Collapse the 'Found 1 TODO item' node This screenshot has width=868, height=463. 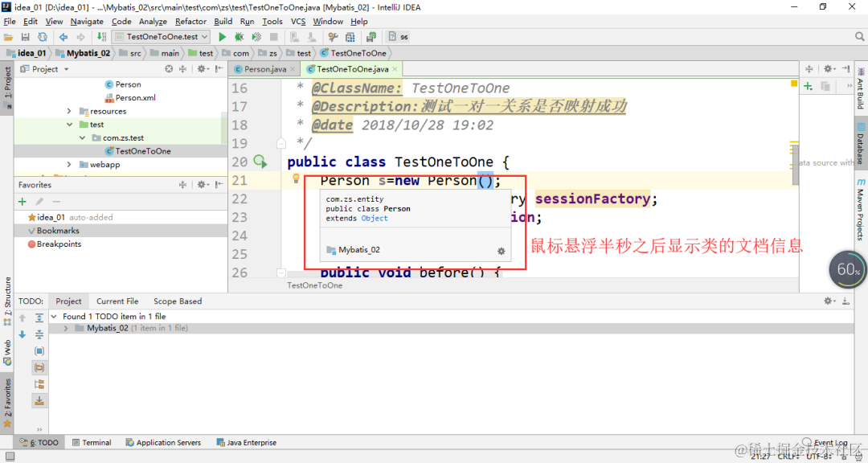tap(55, 316)
